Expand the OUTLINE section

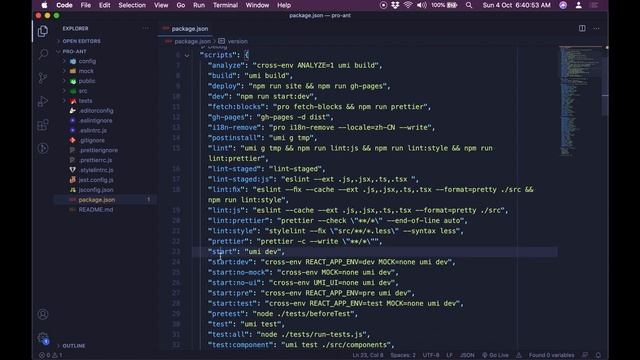point(73,346)
